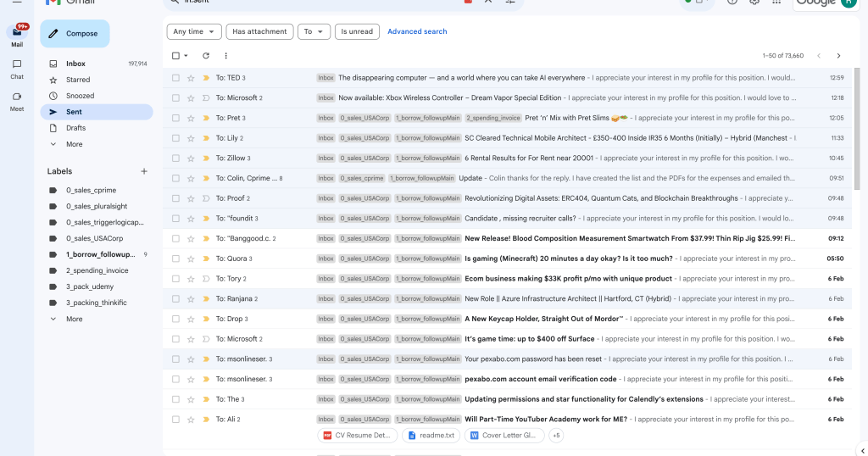This screenshot has width=868, height=456.
Task: Toggle importance marker on Lily email
Action: tap(206, 138)
